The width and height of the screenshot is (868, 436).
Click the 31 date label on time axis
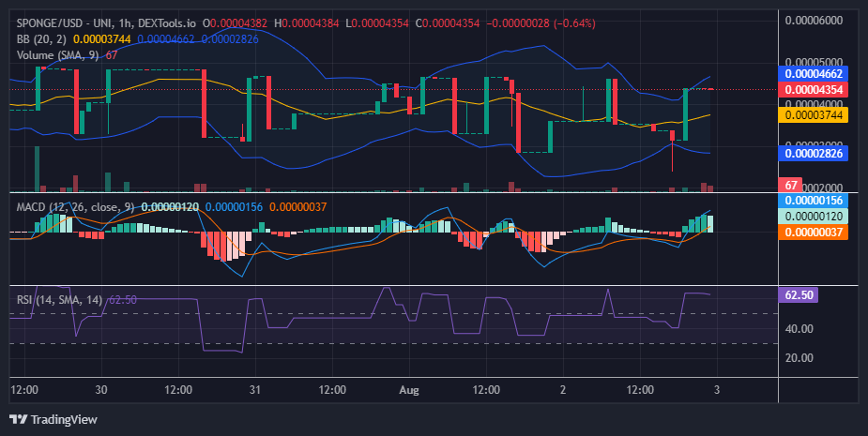254,389
